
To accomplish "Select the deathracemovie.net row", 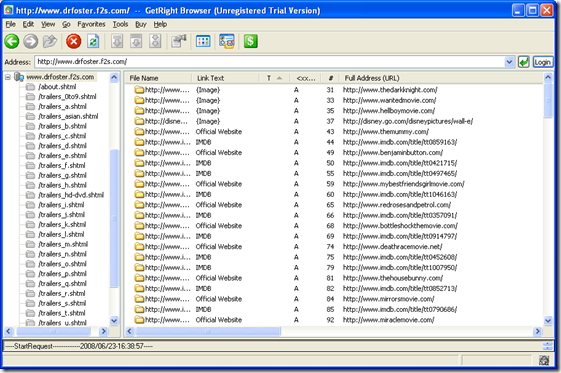I will click(x=334, y=247).
